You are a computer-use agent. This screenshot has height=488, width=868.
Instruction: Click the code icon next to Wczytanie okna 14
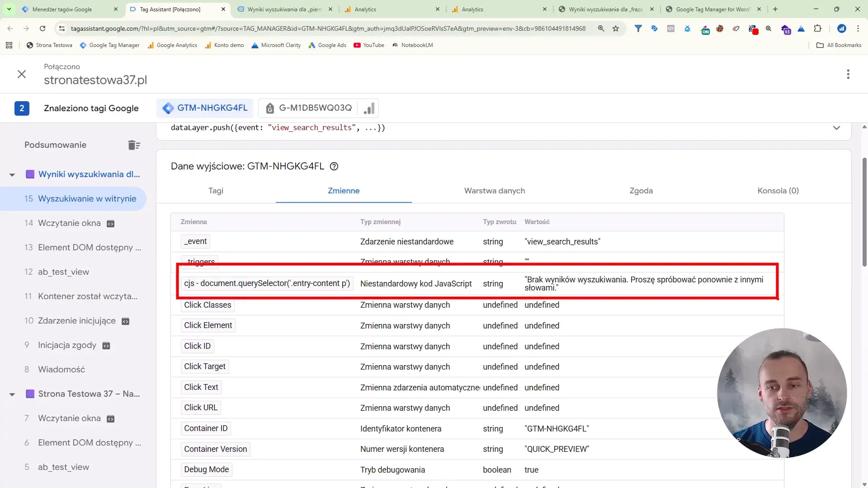[110, 224]
